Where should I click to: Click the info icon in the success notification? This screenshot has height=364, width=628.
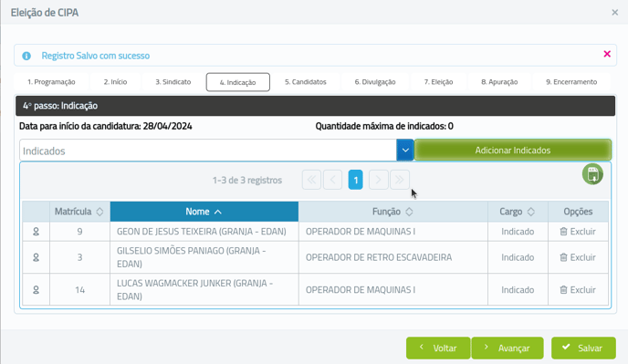pyautogui.click(x=26, y=56)
